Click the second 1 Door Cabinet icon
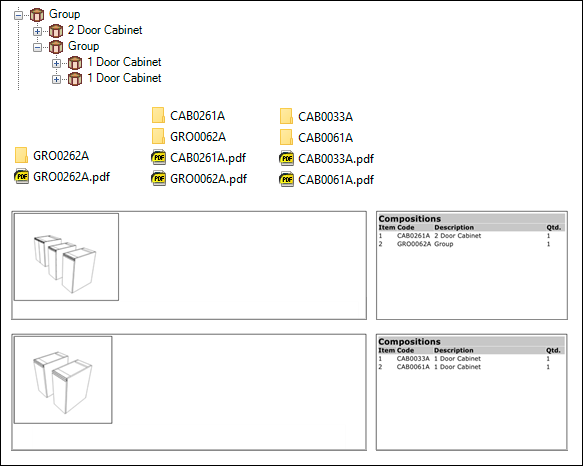This screenshot has width=583, height=466. pos(75,79)
